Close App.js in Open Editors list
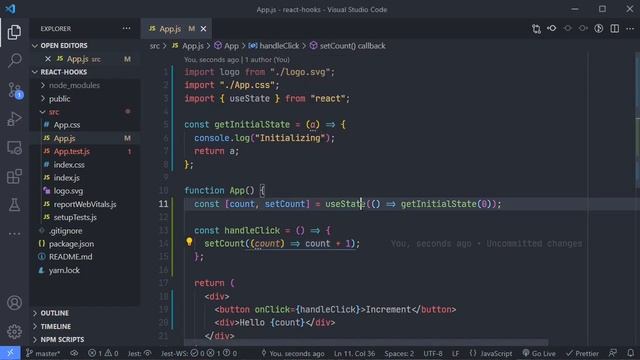 pos(48,59)
